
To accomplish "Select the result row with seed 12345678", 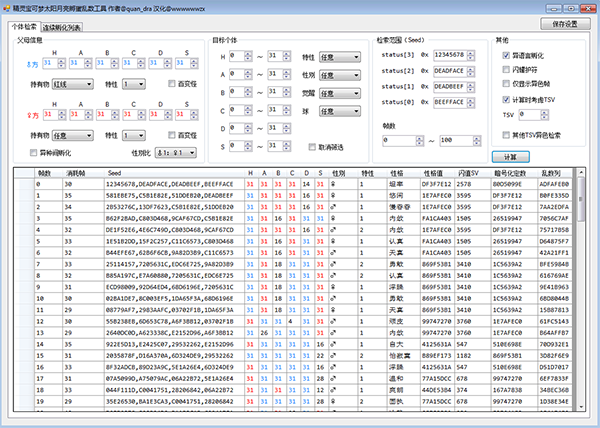I will pyautogui.click(x=150, y=184).
